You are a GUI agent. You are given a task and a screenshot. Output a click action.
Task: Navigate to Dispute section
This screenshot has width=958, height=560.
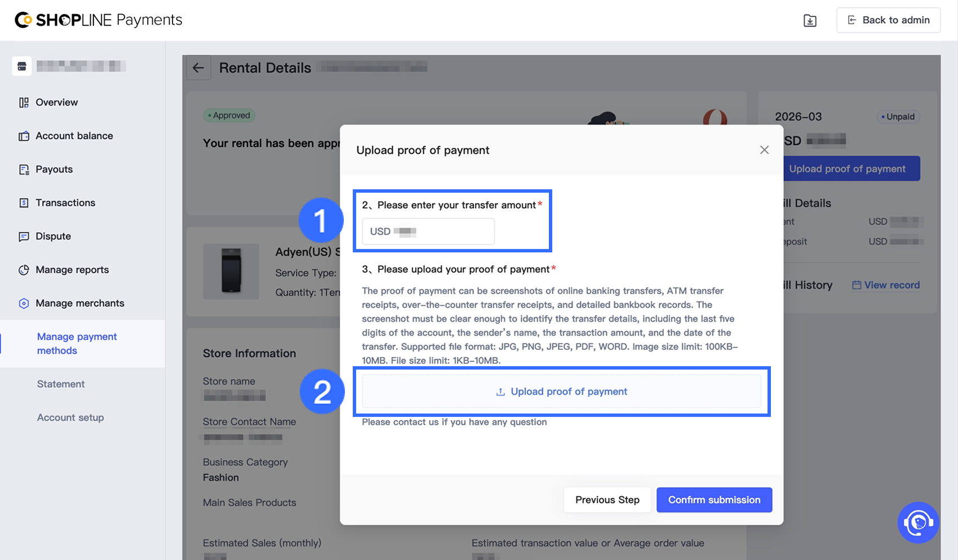click(53, 237)
